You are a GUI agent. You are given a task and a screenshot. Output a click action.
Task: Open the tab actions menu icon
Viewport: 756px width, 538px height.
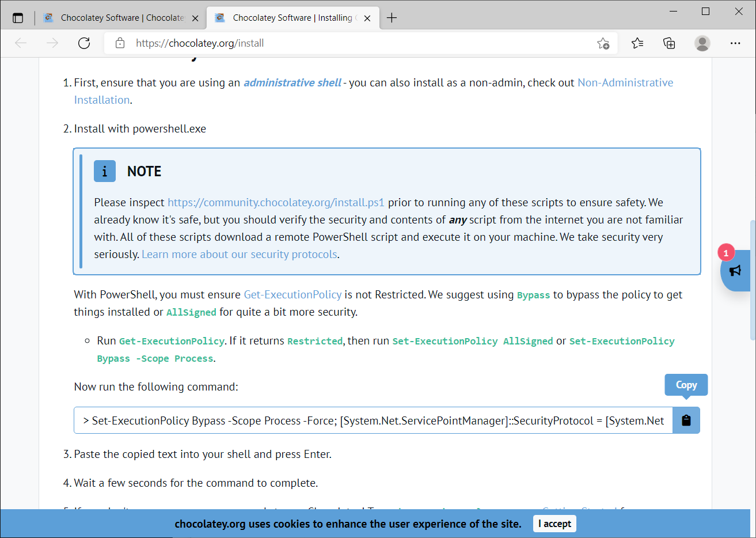click(x=18, y=18)
